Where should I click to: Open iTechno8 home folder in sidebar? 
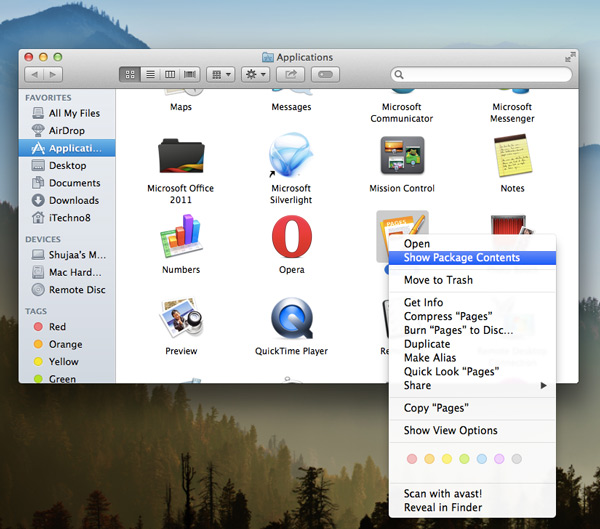tap(67, 218)
